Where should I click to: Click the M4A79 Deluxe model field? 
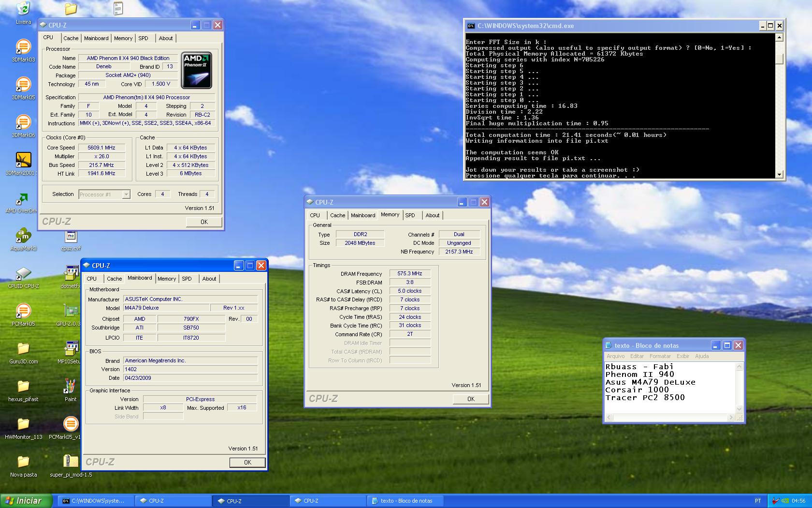coord(166,308)
